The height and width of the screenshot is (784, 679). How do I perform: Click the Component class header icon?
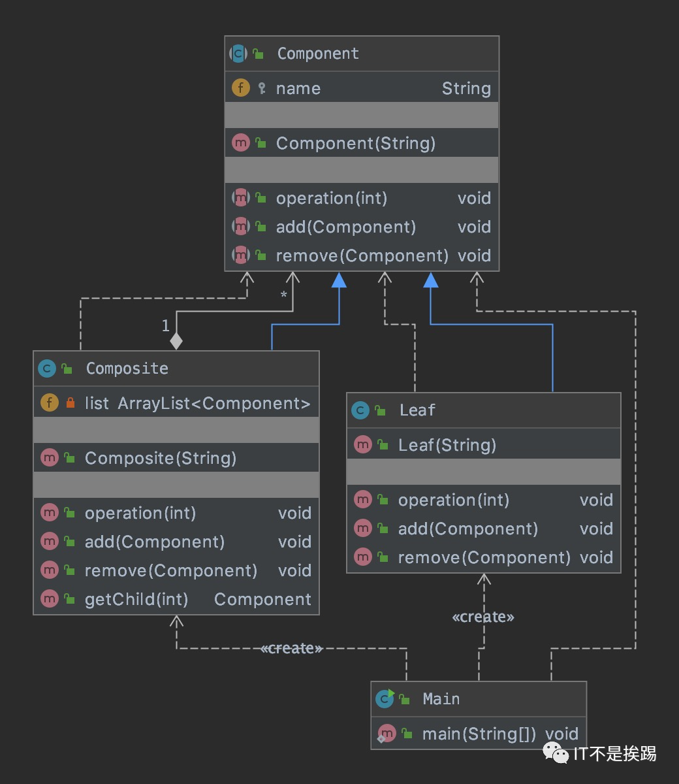pyautogui.click(x=238, y=54)
